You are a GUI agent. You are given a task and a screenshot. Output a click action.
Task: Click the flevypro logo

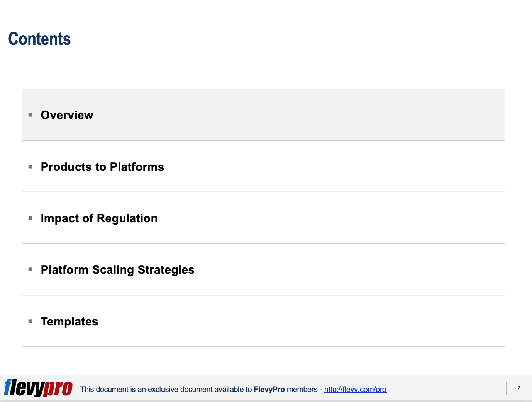pyautogui.click(x=38, y=388)
